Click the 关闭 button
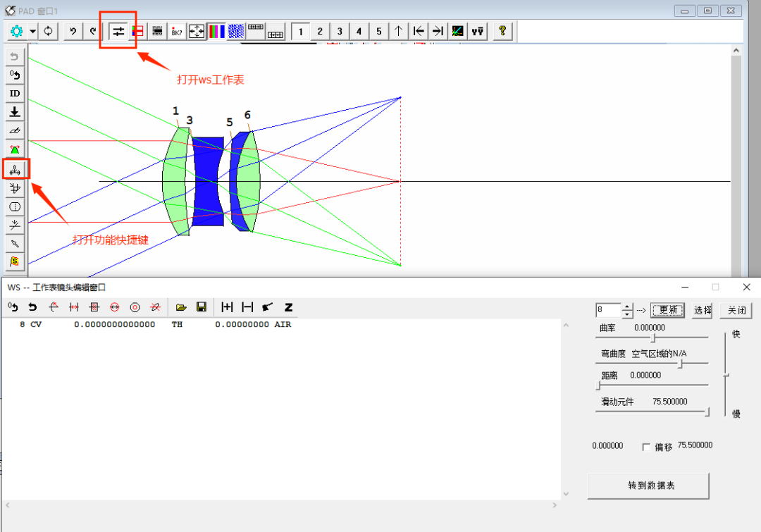Image resolution: width=761 pixels, height=532 pixels. pyautogui.click(x=737, y=310)
